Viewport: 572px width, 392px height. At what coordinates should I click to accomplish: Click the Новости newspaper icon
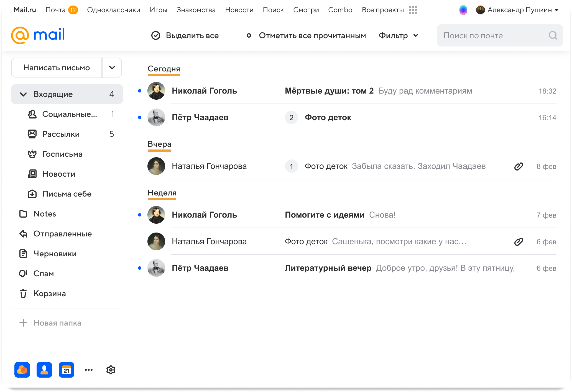pos(32,174)
